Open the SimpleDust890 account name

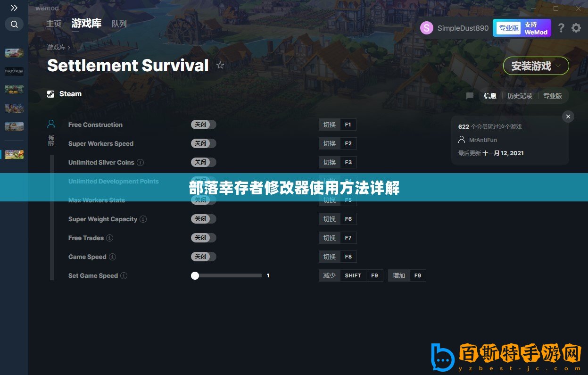463,28
